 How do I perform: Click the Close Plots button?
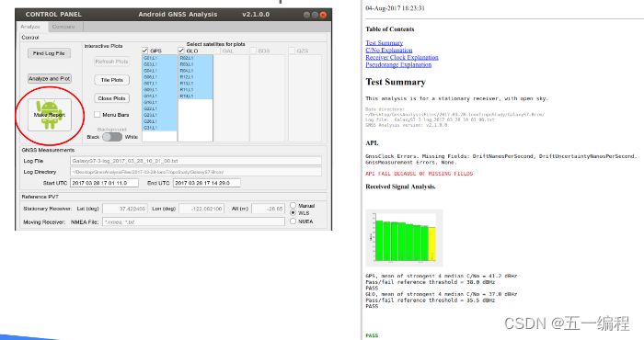coord(111,98)
